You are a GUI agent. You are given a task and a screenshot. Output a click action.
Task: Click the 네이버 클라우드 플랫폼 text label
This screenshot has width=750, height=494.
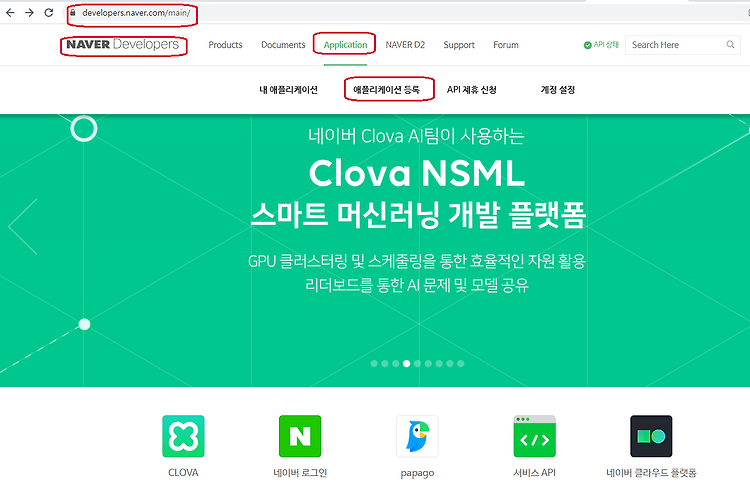point(651,472)
